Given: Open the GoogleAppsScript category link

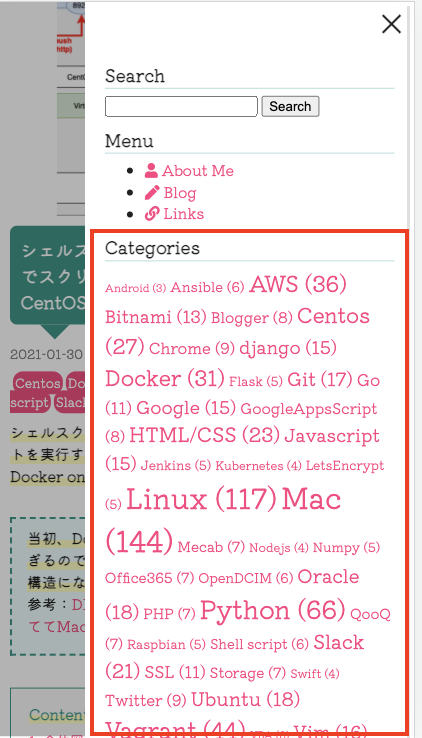Looking at the screenshot, I should (309, 409).
